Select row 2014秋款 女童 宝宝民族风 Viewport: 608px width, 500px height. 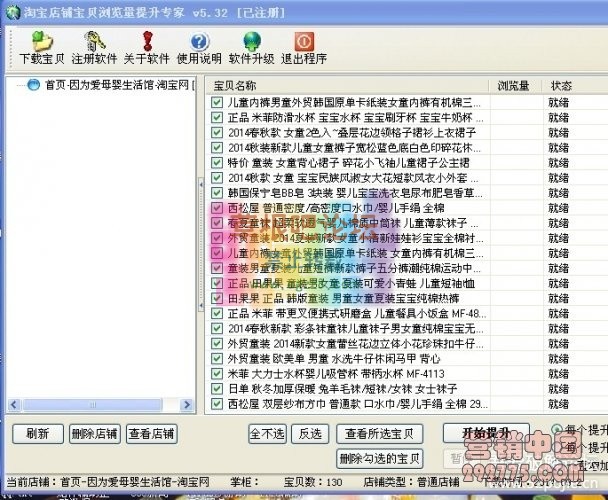tap(407, 178)
